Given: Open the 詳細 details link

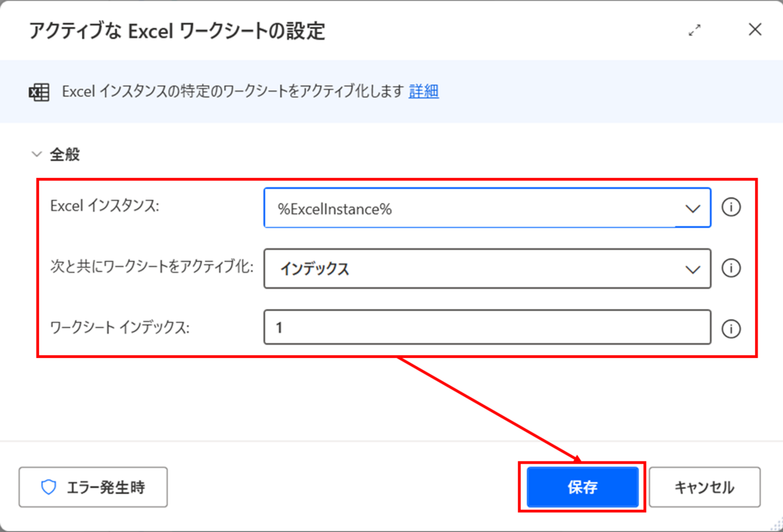Looking at the screenshot, I should (x=424, y=91).
